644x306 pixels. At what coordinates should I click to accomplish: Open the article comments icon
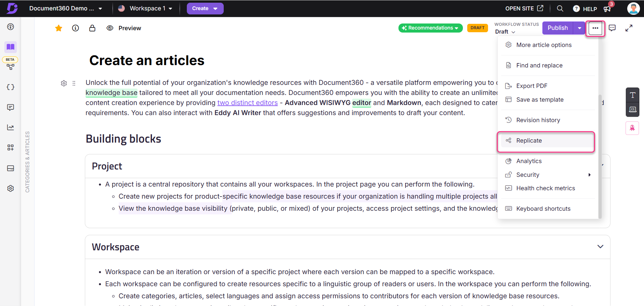[612, 28]
